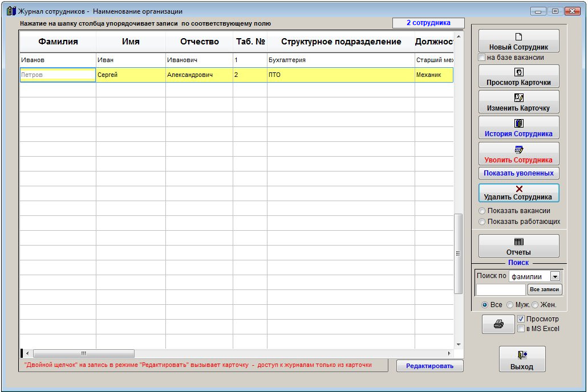Select 'Показать вакансии' radio button
This screenshot has height=392, width=588.
coord(482,211)
